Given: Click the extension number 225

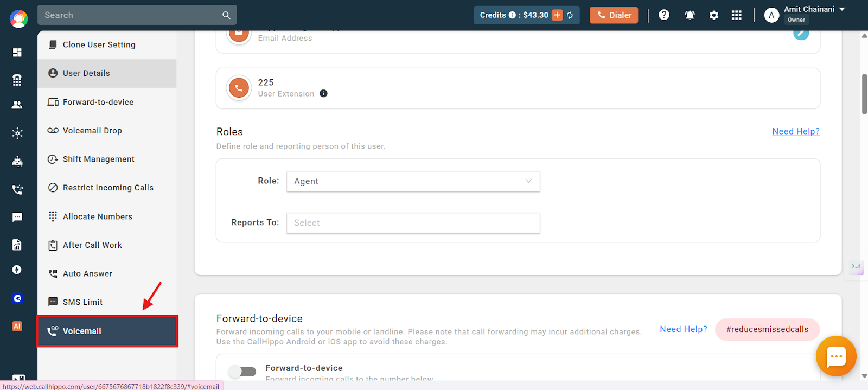Looking at the screenshot, I should point(266,82).
